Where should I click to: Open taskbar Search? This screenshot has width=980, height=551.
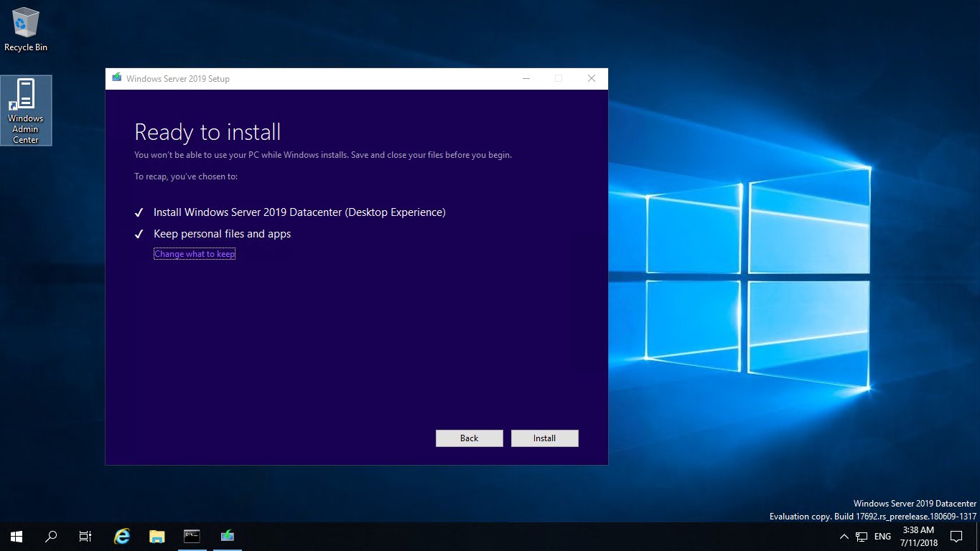click(51, 536)
